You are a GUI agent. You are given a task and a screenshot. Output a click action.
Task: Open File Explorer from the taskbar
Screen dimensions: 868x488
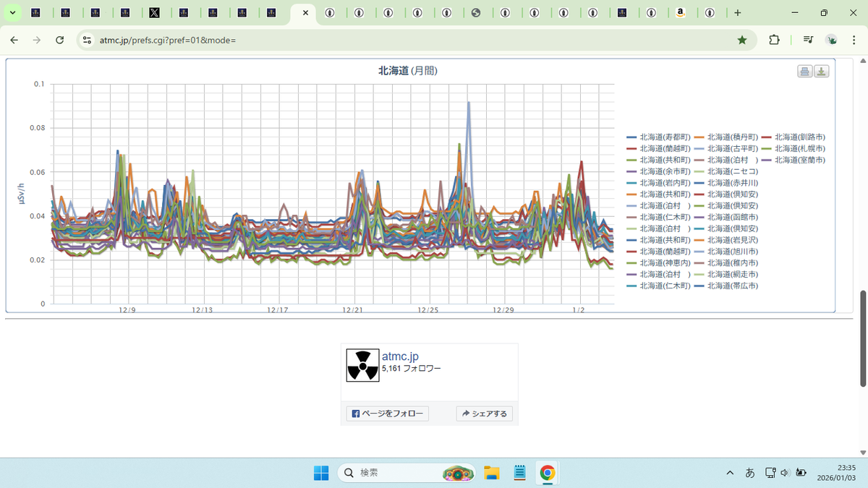pyautogui.click(x=492, y=473)
